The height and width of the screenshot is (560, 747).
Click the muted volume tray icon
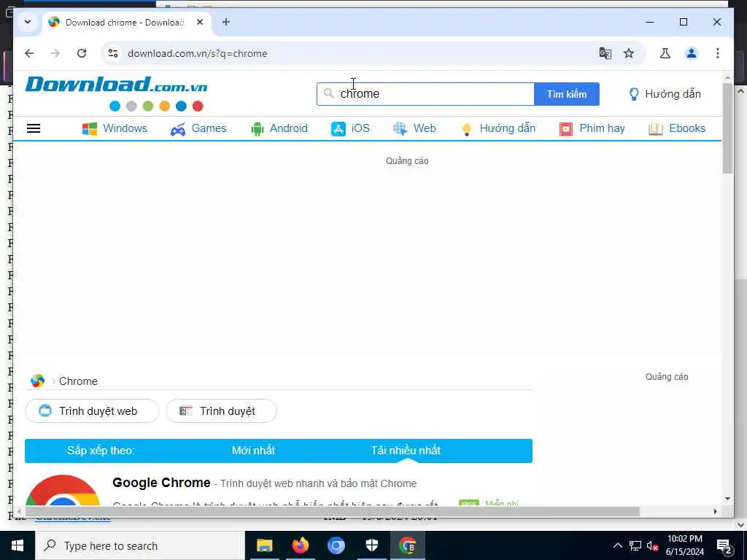click(652, 545)
